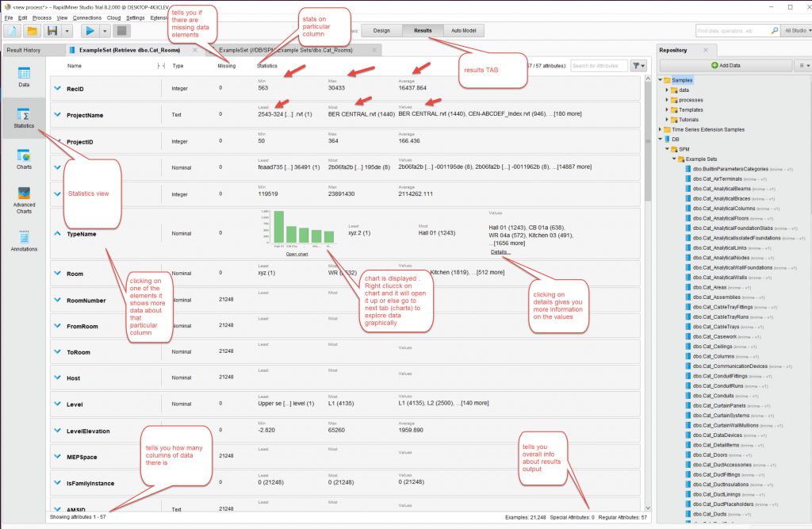Open the Charts view in the sidebar
The width and height of the screenshot is (812, 529).
24,159
